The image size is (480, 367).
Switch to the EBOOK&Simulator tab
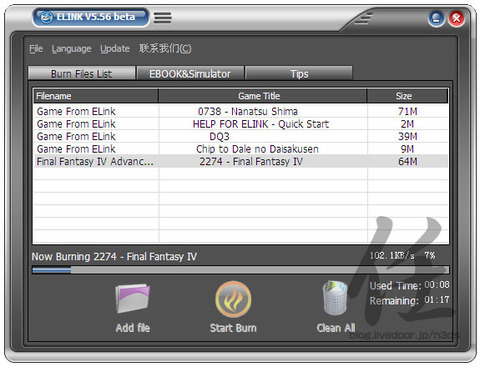pos(190,73)
